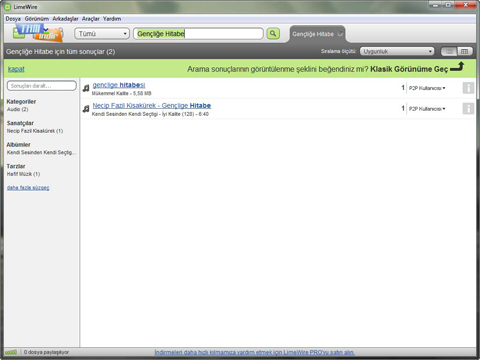Switch results to list view
This screenshot has width=480, height=360.
(449, 51)
